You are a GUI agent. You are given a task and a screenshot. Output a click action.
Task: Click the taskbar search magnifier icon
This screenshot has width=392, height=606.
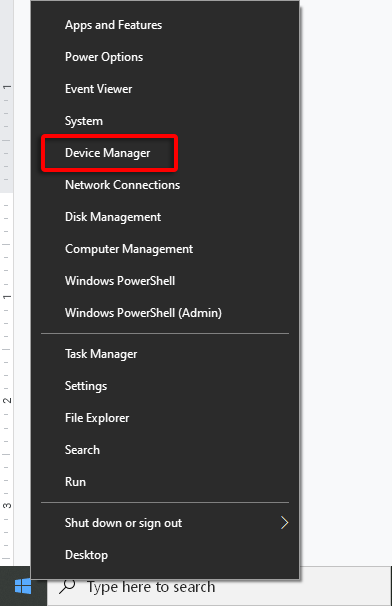click(x=67, y=586)
